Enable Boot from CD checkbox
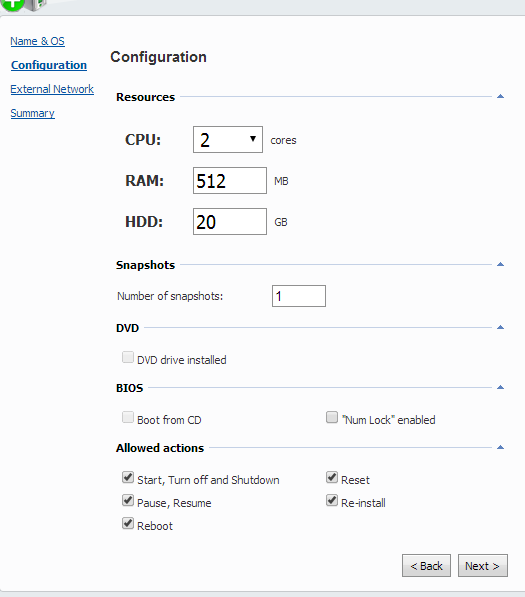The width and height of the screenshot is (525, 597). point(128,417)
